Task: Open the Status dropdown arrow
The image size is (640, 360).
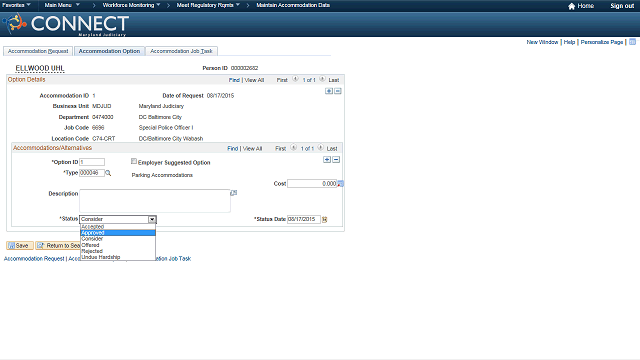Action: (x=152, y=219)
